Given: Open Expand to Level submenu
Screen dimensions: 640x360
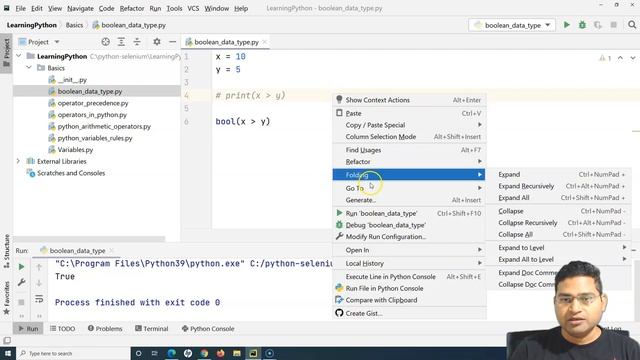Looking at the screenshot, I should (x=559, y=248).
